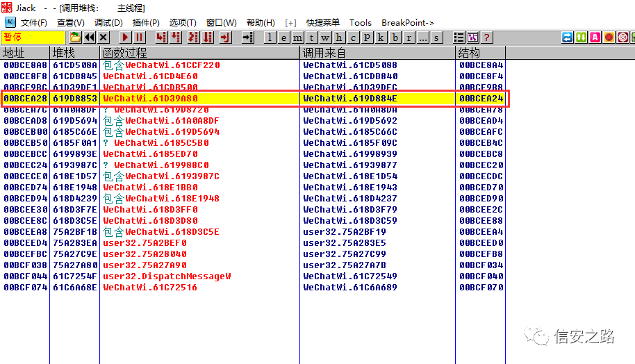
Task: Show Windows list with the w button
Action: click(325, 38)
